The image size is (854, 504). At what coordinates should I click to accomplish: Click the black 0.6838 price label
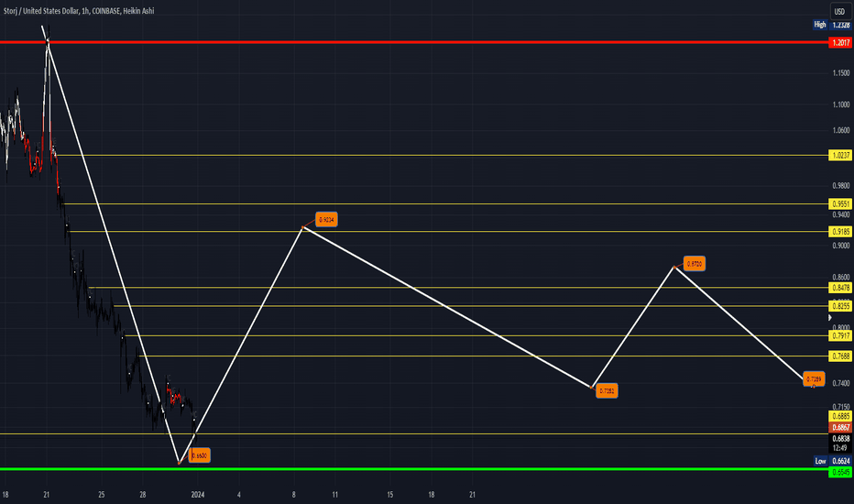(840, 439)
